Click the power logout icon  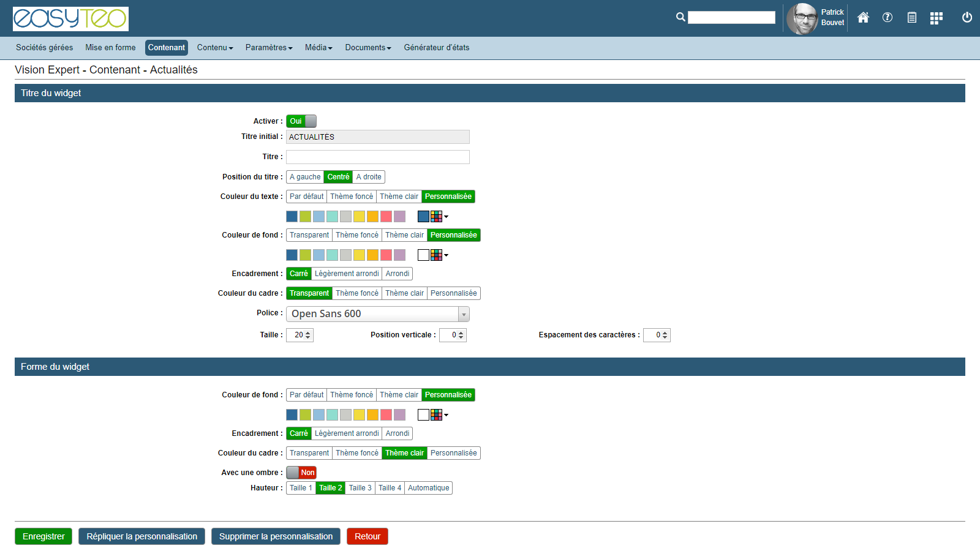pyautogui.click(x=967, y=18)
